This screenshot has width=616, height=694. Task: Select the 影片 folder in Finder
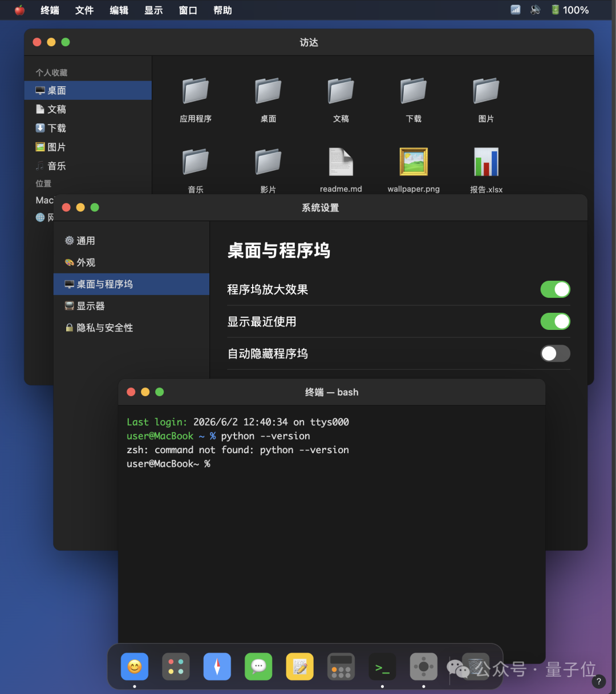(268, 162)
